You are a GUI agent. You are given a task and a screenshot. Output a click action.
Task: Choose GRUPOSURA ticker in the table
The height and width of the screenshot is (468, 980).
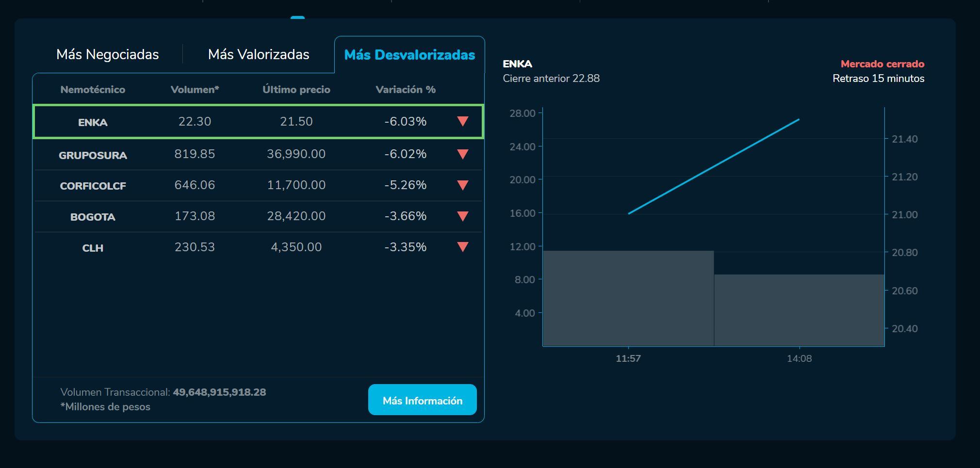(x=93, y=155)
